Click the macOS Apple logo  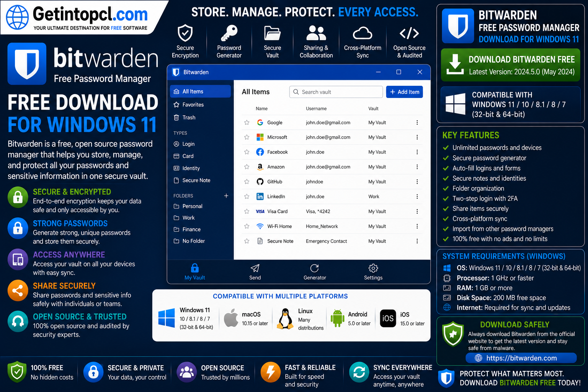[231, 318]
